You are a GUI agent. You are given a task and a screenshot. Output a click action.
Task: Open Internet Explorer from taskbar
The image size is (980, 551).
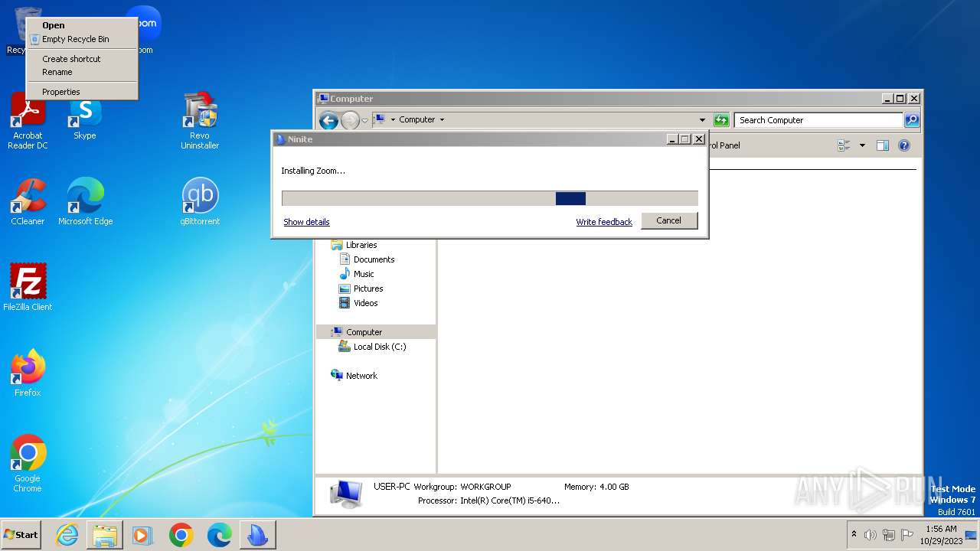click(67, 535)
